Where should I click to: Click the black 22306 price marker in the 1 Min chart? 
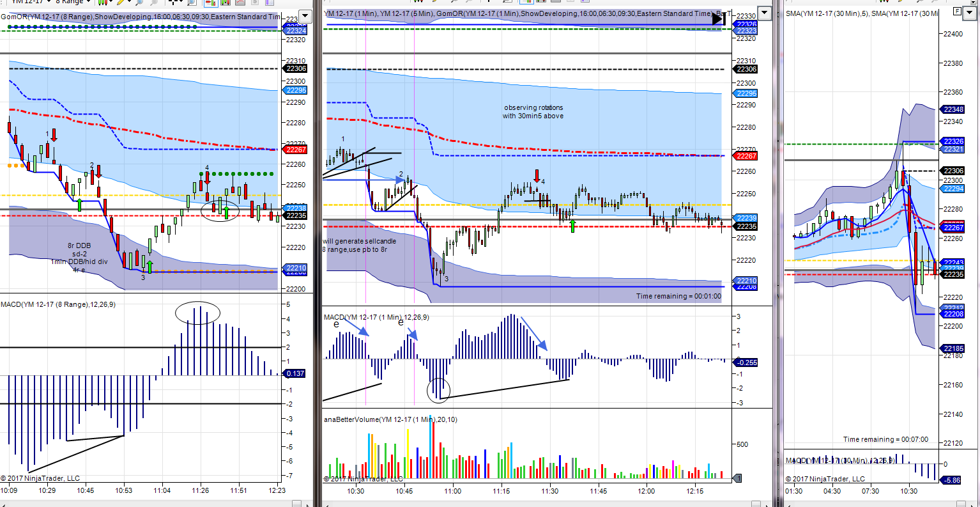746,69
